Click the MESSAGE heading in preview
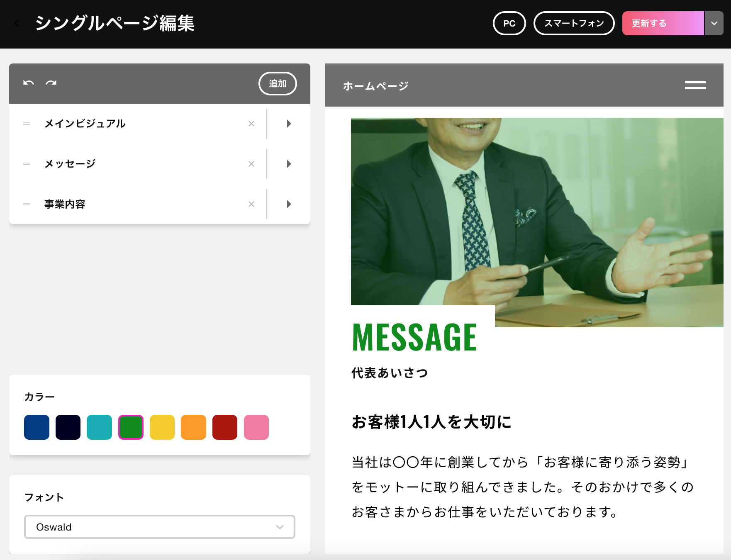This screenshot has height=560, width=731. [x=414, y=337]
